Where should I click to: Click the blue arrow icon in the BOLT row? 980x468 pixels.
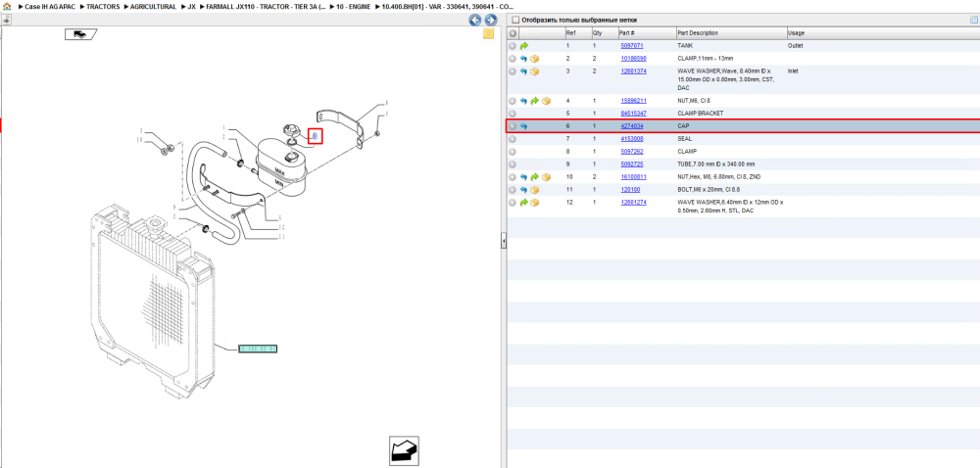(x=523, y=190)
